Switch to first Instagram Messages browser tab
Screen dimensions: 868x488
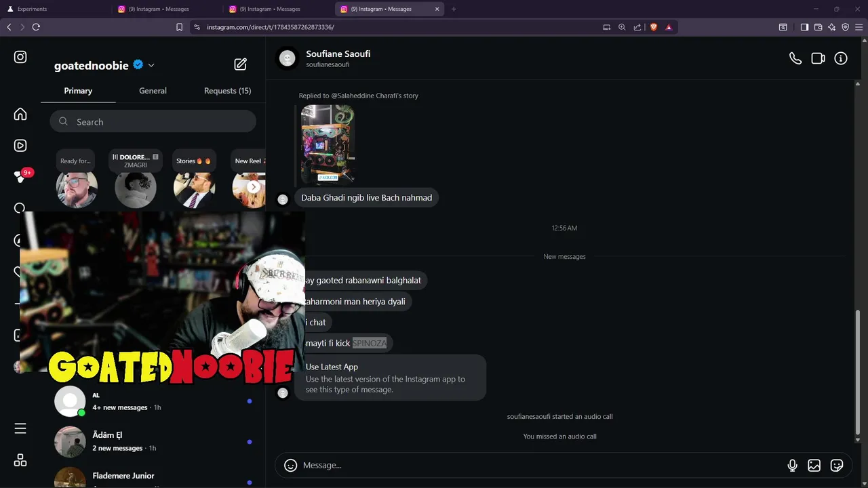[167, 9]
